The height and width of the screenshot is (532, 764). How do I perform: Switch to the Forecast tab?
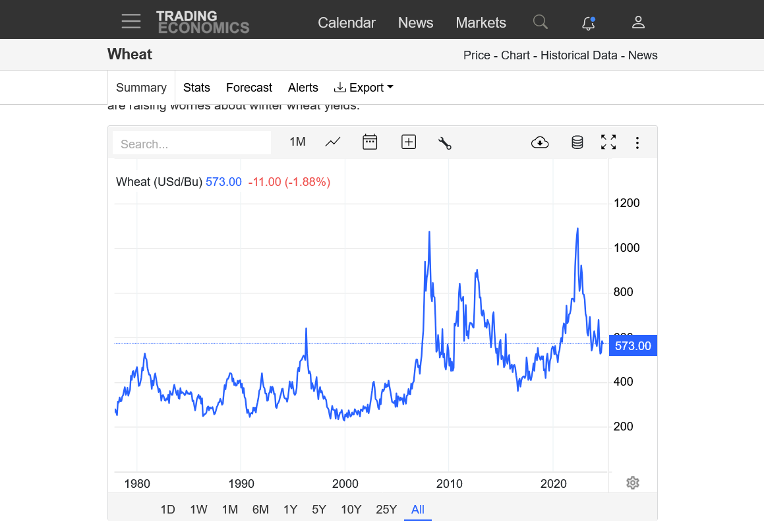249,88
